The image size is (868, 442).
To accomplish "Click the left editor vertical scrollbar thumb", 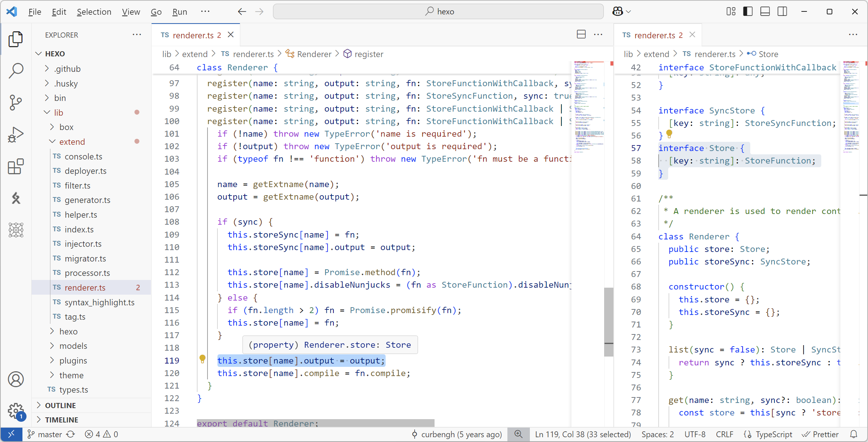I will [609, 322].
